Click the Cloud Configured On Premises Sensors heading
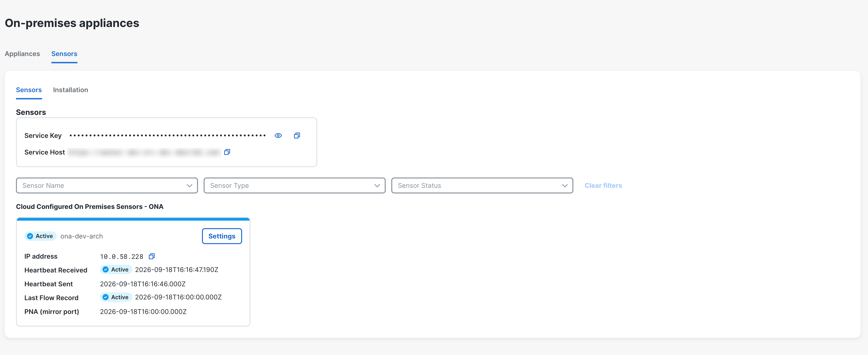This screenshot has width=868, height=355. pyautogui.click(x=90, y=207)
